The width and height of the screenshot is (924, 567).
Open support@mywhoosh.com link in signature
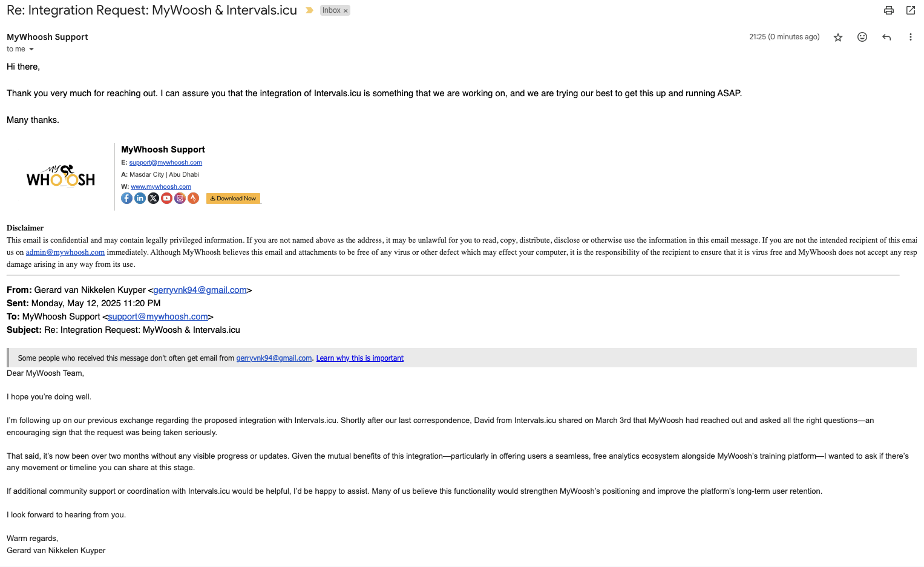point(166,162)
